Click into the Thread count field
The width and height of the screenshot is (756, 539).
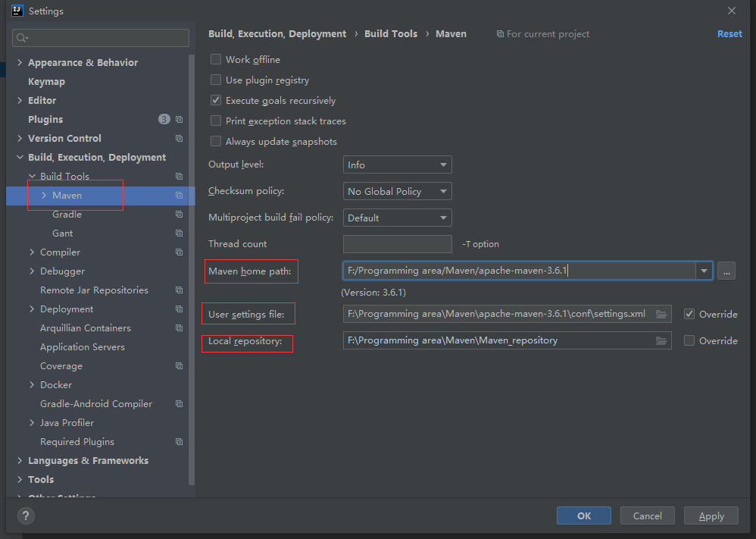[397, 244]
